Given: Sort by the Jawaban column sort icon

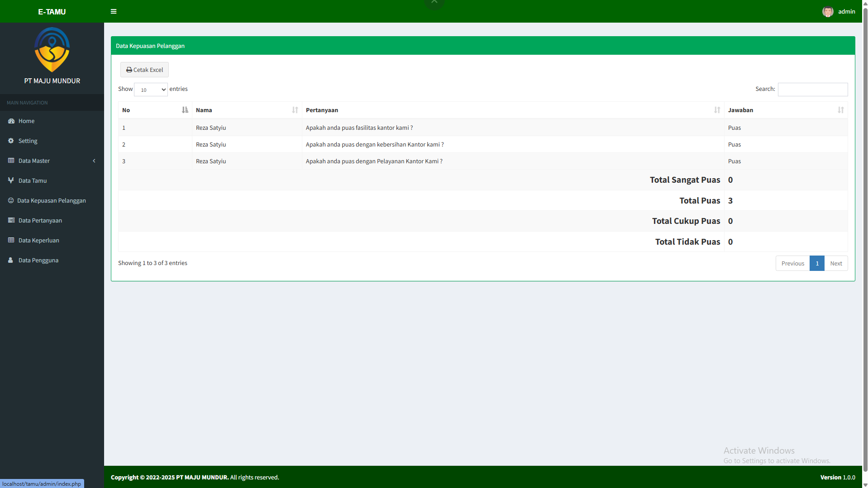Looking at the screenshot, I should 841,110.
